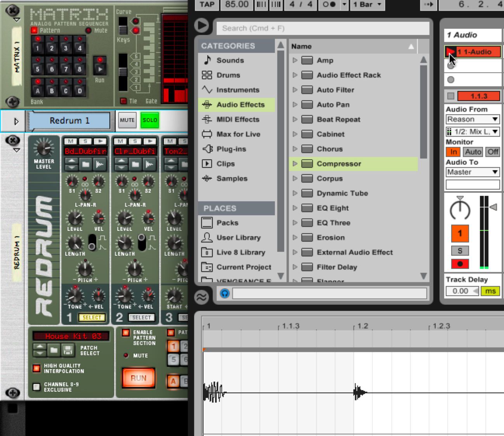Expand the Audio Effect Rack folder
The height and width of the screenshot is (436, 504).
click(295, 75)
